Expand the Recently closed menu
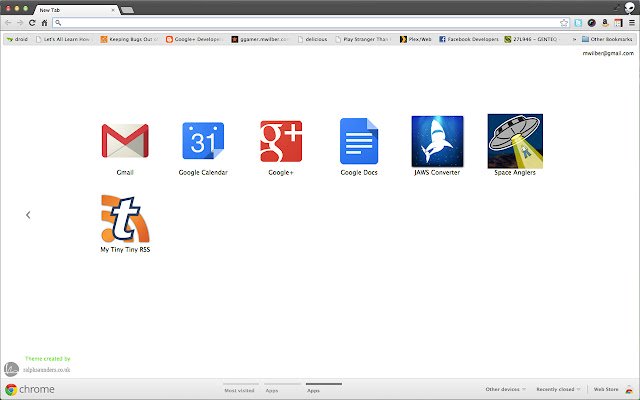The image size is (640, 400). click(x=558, y=389)
